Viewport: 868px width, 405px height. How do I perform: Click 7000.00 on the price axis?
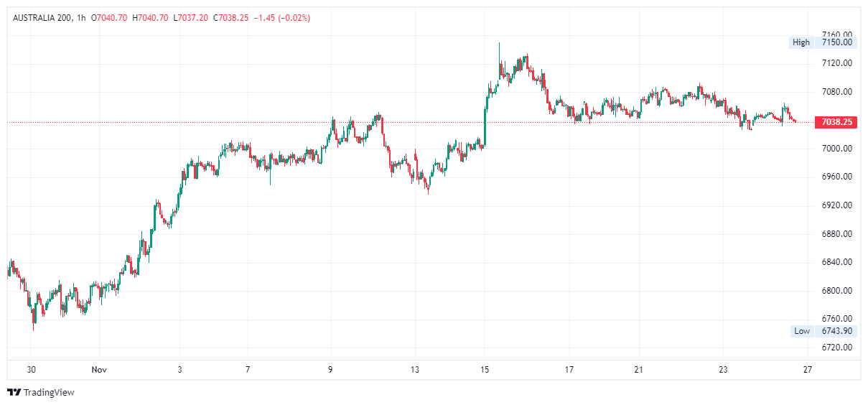point(837,149)
